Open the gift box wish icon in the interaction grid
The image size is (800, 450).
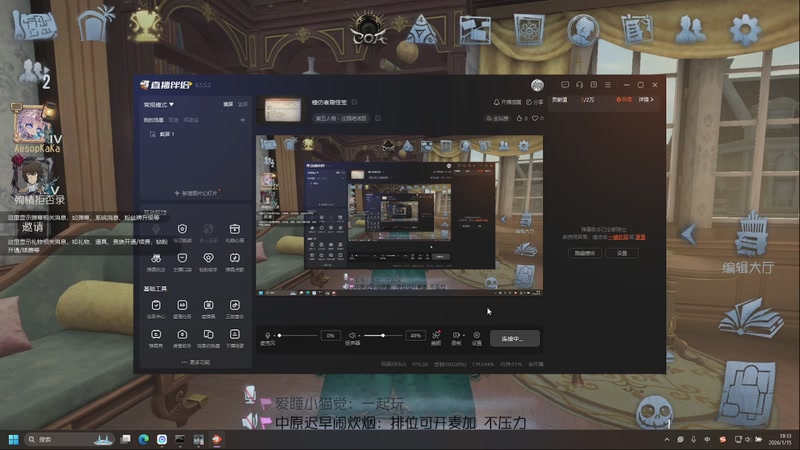(235, 229)
